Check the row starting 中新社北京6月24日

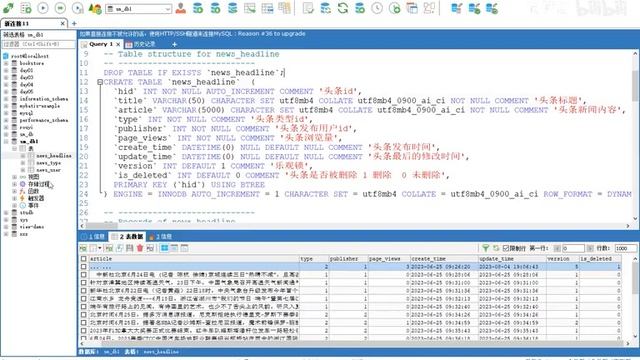(x=84, y=275)
